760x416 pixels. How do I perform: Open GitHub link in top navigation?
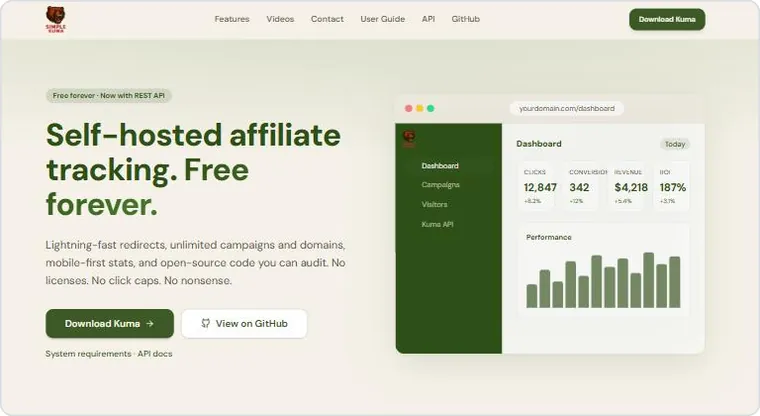click(x=465, y=19)
